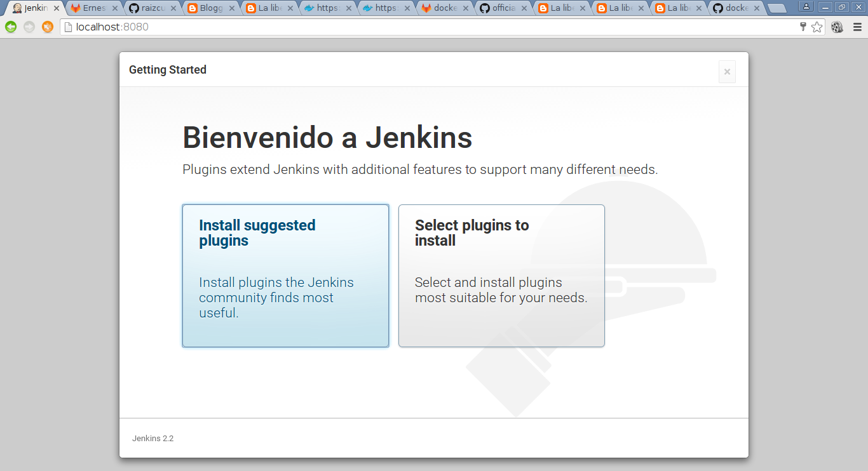Click the browser back arrow button
Viewport: 868px width, 471px height.
[11, 27]
